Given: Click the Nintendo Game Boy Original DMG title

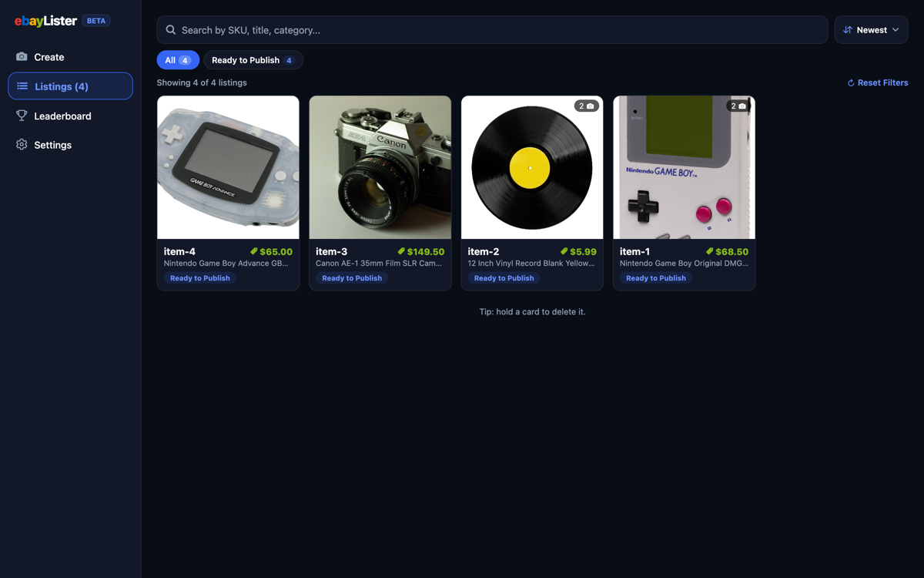Looking at the screenshot, I should 684,263.
